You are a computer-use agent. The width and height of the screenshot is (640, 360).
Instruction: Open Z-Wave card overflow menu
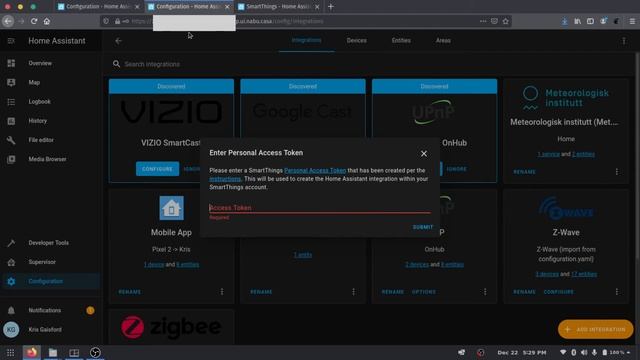tap(617, 292)
